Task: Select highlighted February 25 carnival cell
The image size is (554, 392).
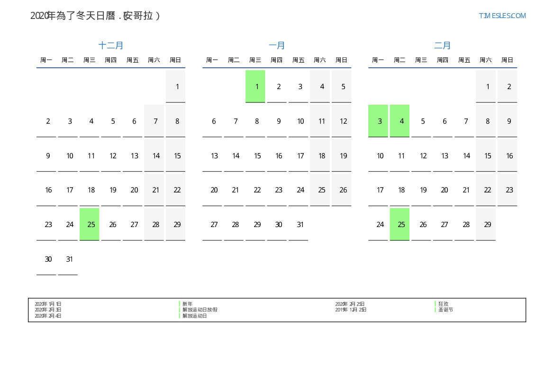Action: pyautogui.click(x=400, y=224)
